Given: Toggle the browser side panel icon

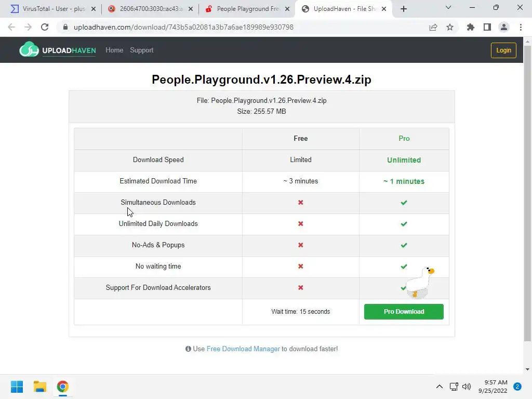Looking at the screenshot, I should [x=487, y=27].
